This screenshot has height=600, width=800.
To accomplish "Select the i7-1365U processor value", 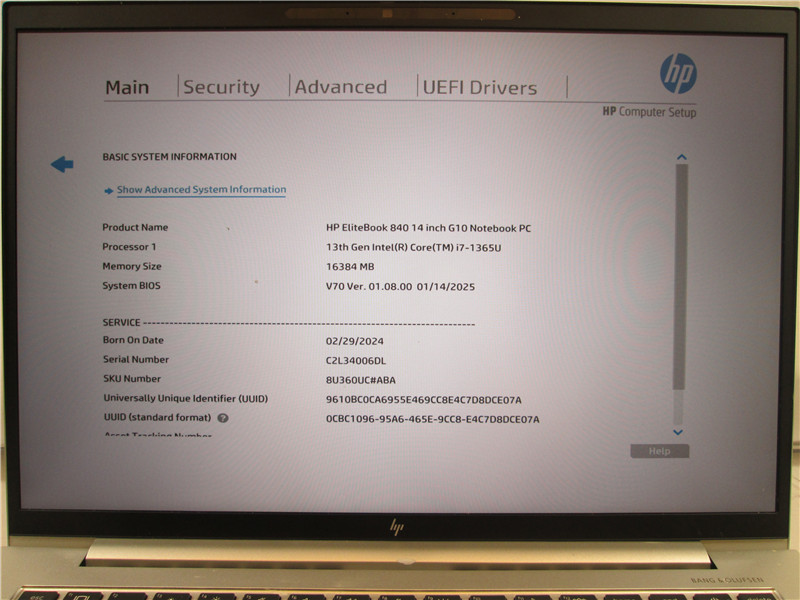I will [x=414, y=247].
